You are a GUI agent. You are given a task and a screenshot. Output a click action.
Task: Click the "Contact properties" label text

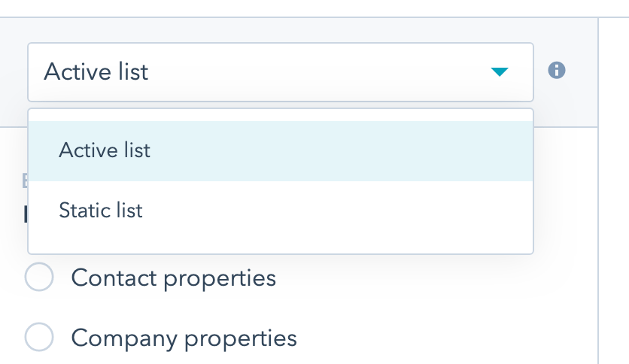[x=174, y=278]
